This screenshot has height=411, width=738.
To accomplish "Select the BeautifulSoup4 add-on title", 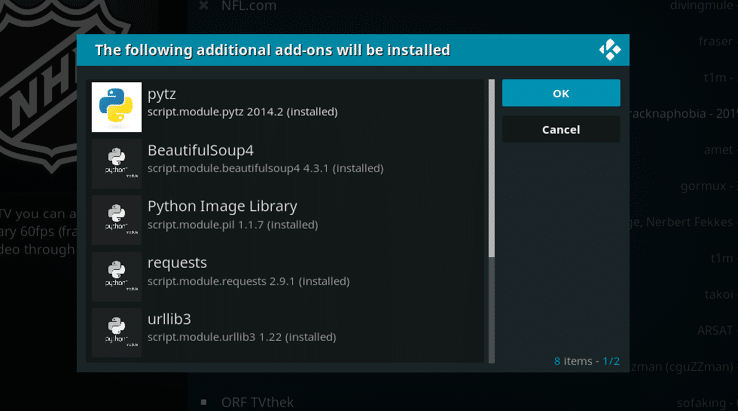I will click(201, 150).
